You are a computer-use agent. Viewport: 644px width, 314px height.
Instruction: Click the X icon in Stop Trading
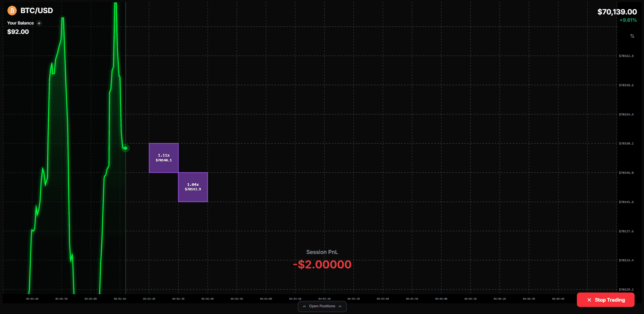589,300
